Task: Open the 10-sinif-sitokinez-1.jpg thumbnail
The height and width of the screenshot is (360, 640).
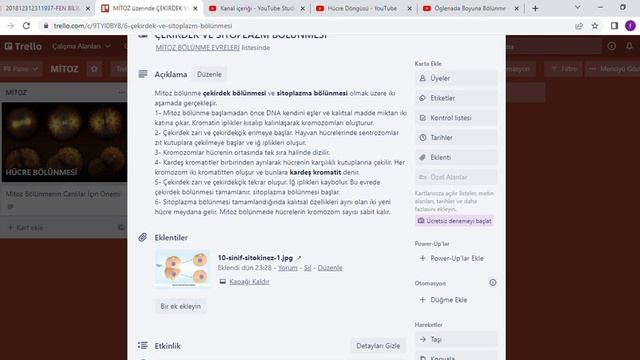Action: click(x=182, y=269)
